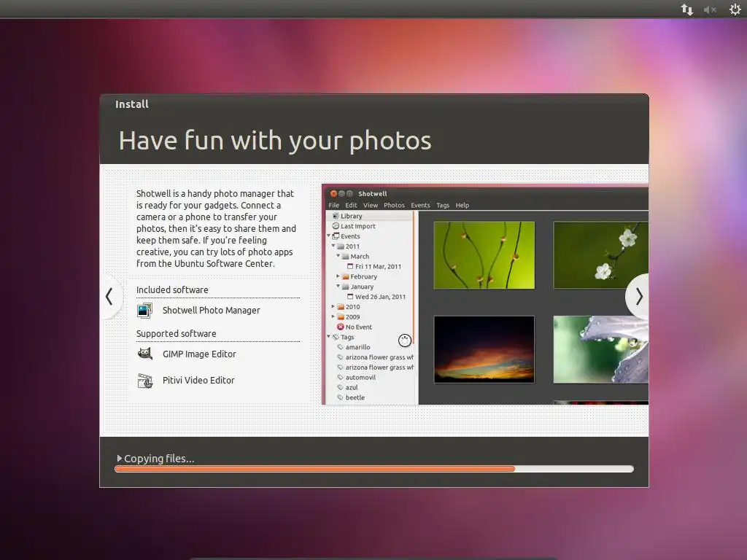Open the network indicator in top panel
The height and width of the screenshot is (560, 747).
click(x=686, y=9)
